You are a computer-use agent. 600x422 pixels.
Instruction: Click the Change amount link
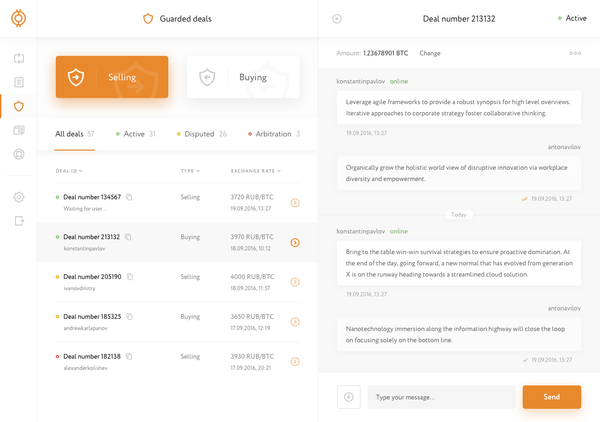(430, 53)
